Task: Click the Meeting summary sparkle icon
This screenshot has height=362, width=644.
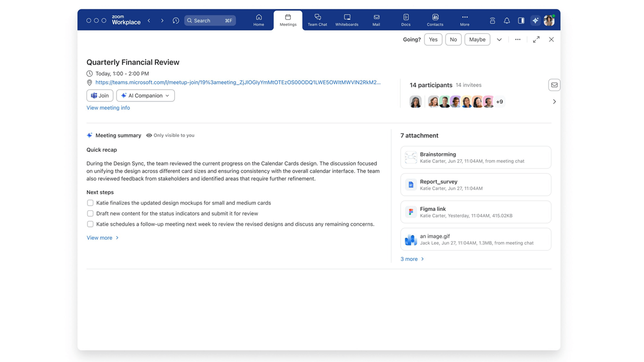Action: pyautogui.click(x=90, y=136)
